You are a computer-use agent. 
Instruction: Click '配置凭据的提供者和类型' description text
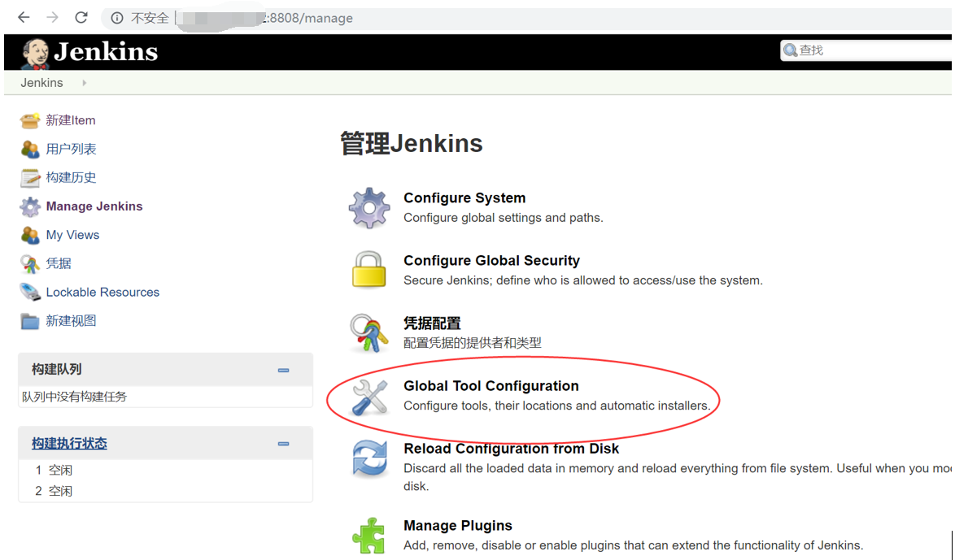[x=473, y=343]
